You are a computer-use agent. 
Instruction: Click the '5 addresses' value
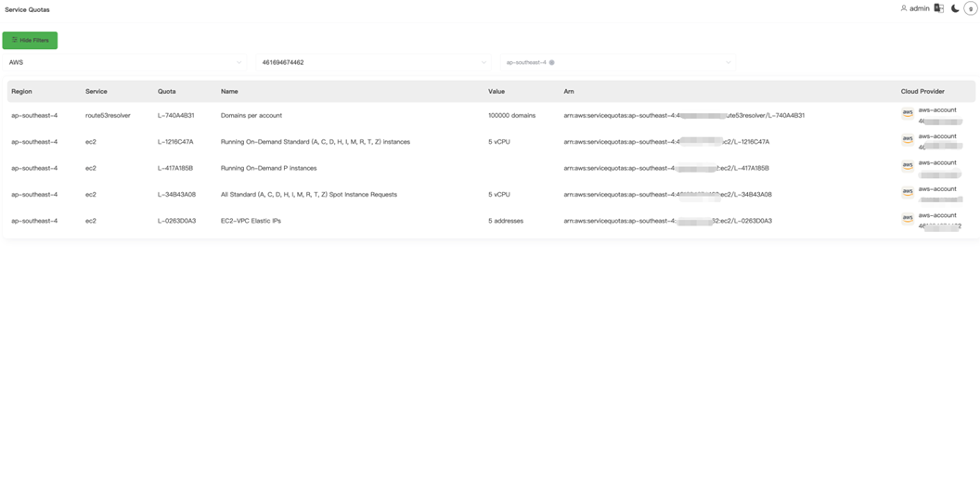(x=506, y=221)
